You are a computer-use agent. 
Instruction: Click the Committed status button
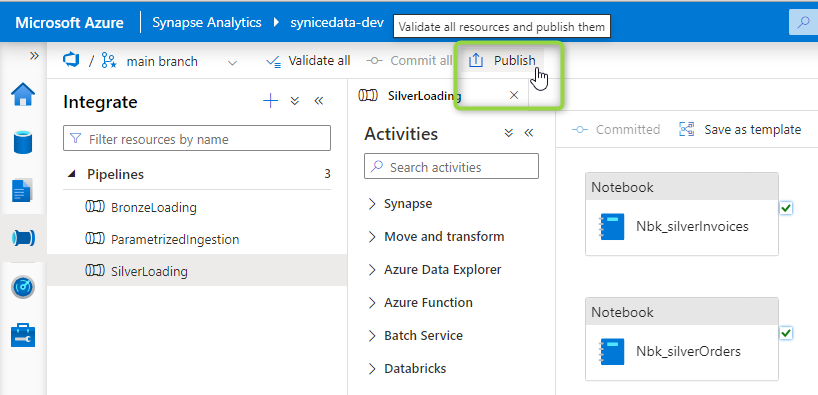tap(616, 129)
